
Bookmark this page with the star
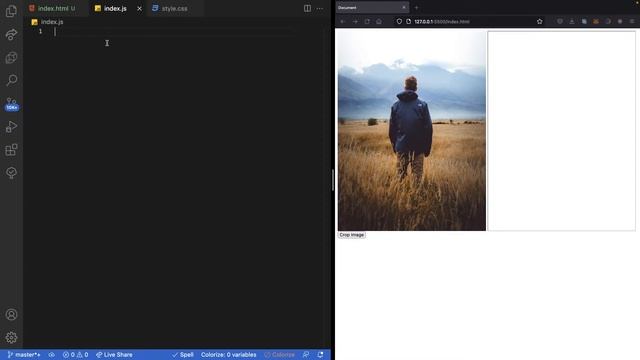pos(540,21)
